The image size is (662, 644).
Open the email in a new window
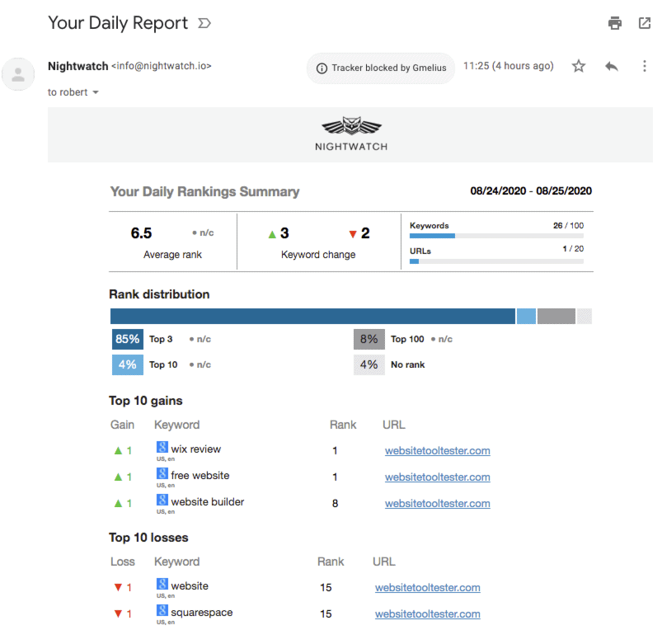644,23
